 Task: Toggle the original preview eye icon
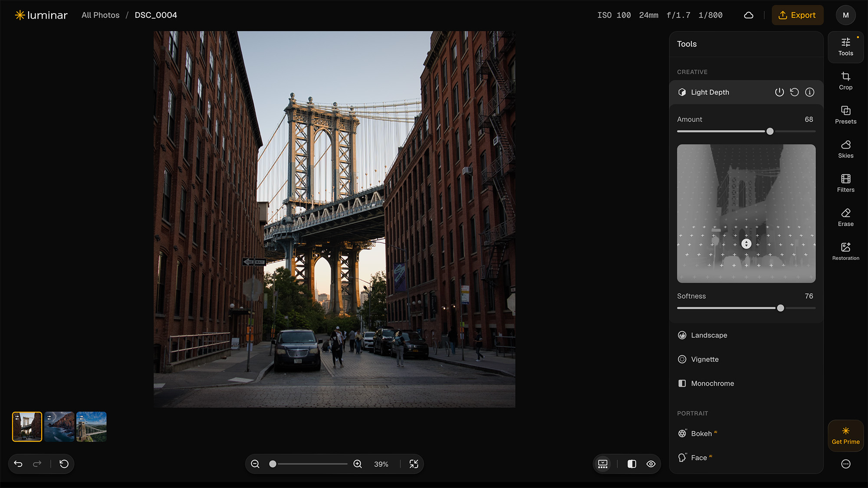(x=651, y=464)
